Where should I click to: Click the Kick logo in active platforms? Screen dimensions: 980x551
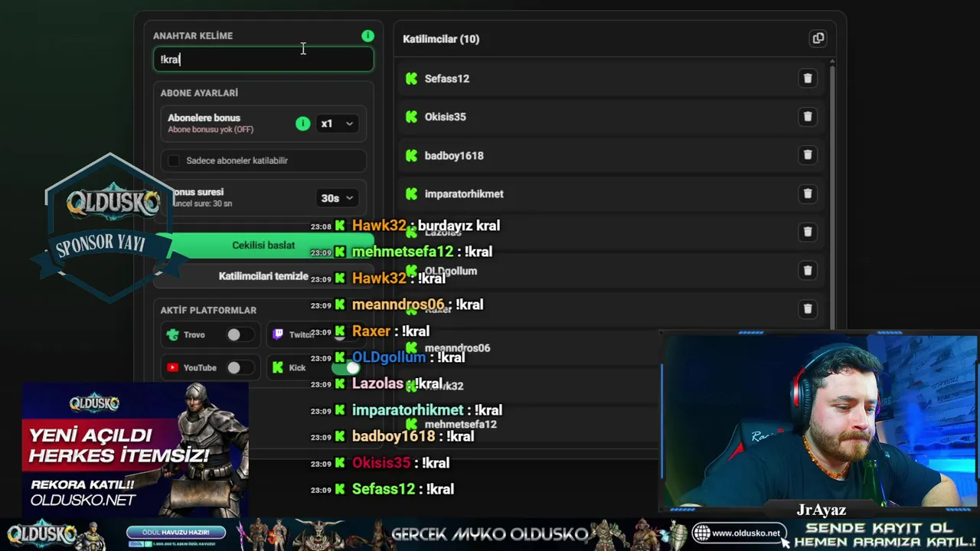(x=278, y=368)
